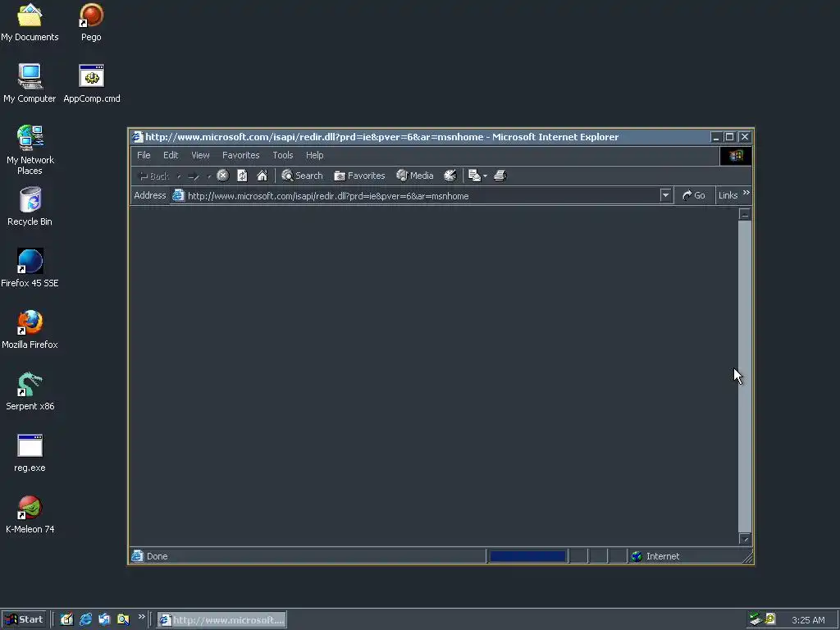Select the reg.exe desktop file
The height and width of the screenshot is (630, 840).
30,453
